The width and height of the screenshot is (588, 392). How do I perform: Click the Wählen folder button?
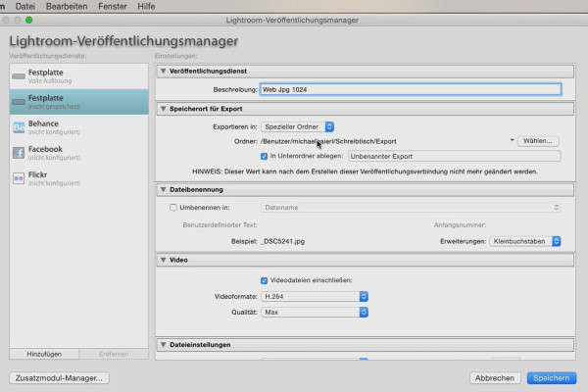pos(538,141)
